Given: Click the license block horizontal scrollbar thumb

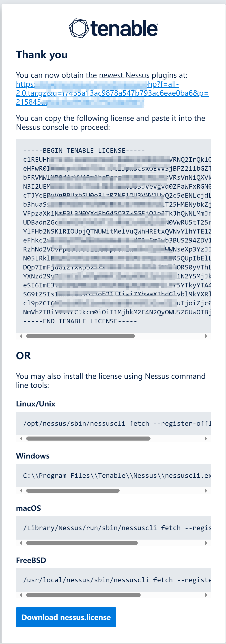Looking at the screenshot, I should [80, 336].
